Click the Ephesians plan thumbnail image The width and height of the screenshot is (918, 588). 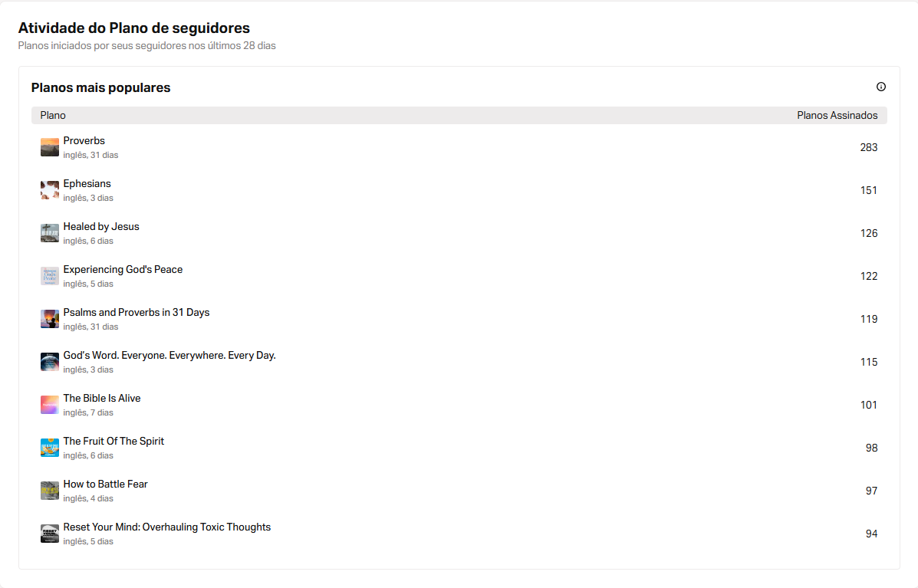[50, 190]
